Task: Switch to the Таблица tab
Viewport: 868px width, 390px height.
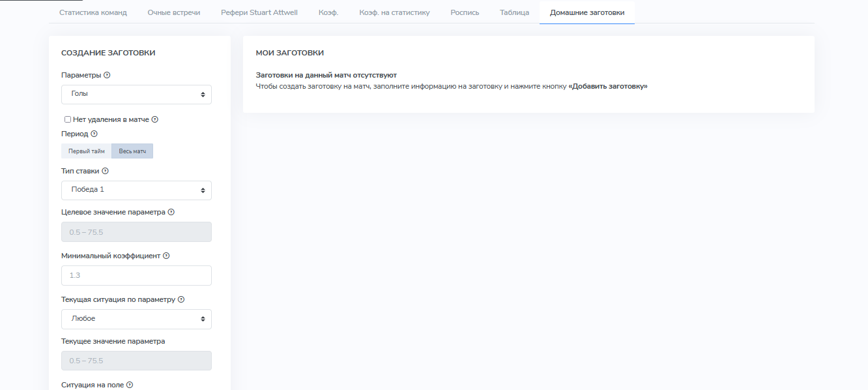Action: pos(514,12)
